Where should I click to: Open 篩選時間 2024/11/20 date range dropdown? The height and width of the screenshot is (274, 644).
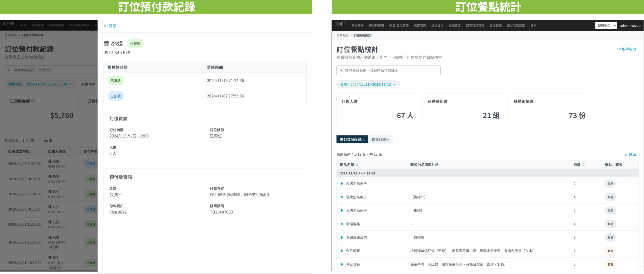click(40, 84)
